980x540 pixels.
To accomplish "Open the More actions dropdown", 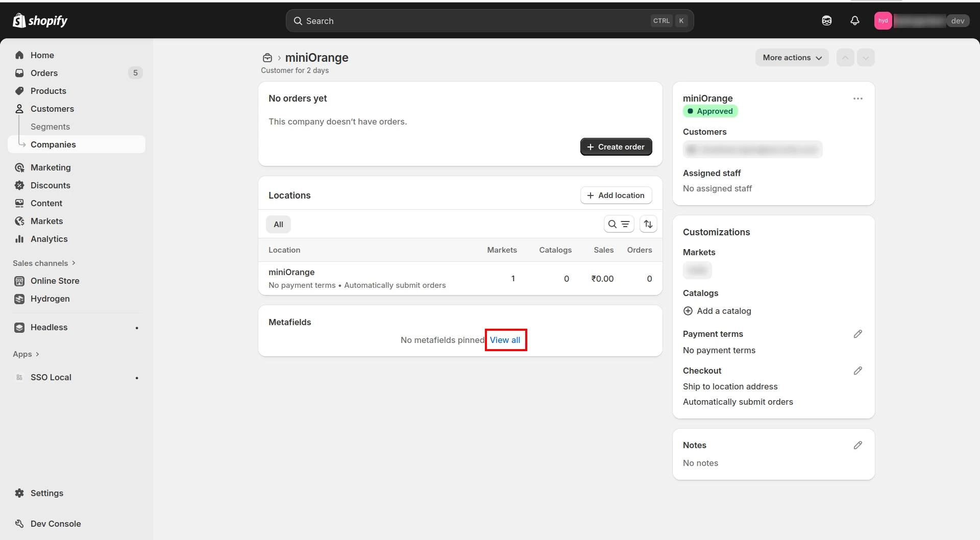I will pyautogui.click(x=792, y=57).
